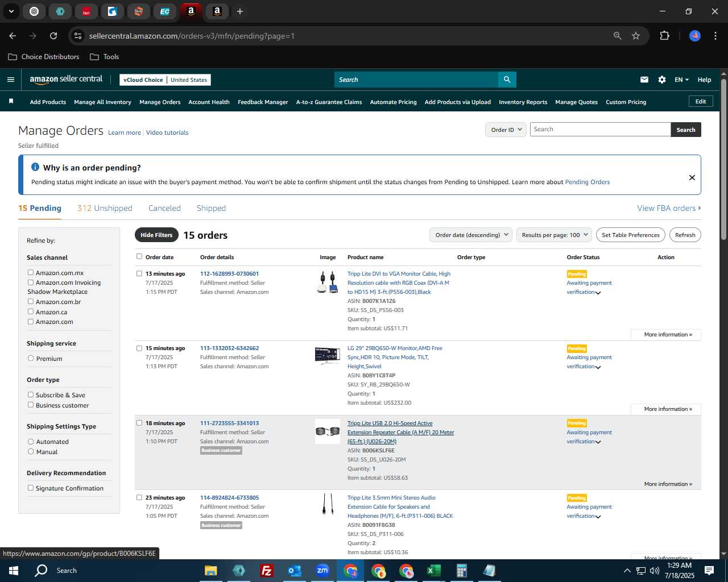Open the Inventory Reports menu item
The height and width of the screenshot is (582, 728).
[x=523, y=102]
